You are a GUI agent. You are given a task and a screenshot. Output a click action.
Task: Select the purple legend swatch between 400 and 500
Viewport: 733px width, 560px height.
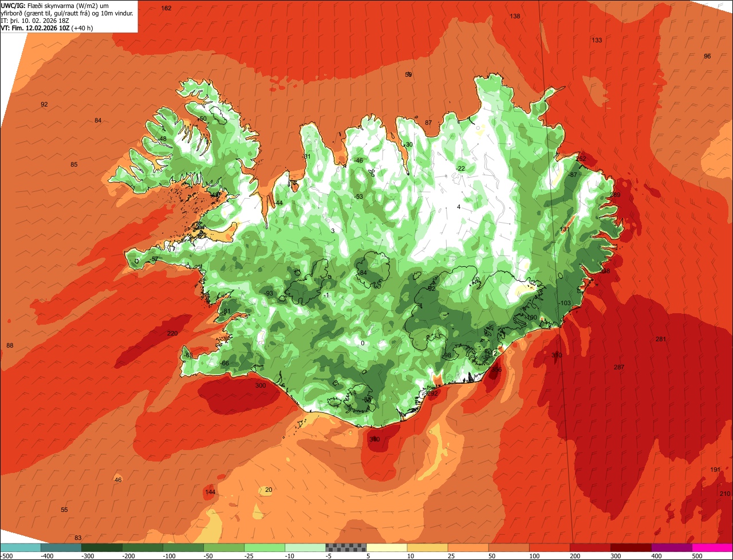[672, 547]
